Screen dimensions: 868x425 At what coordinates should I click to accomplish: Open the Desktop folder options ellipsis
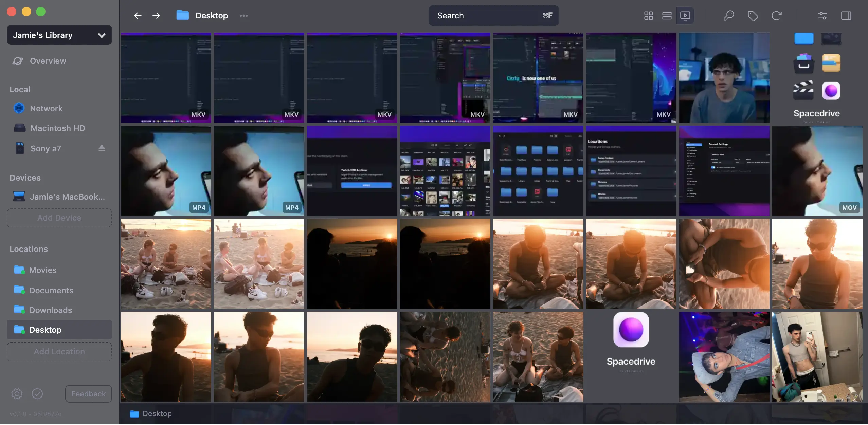tap(243, 16)
